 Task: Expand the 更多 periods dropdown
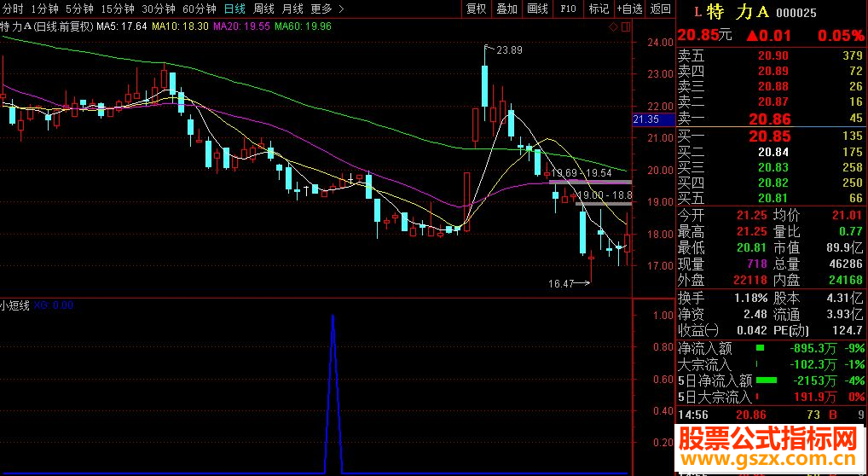(x=327, y=9)
